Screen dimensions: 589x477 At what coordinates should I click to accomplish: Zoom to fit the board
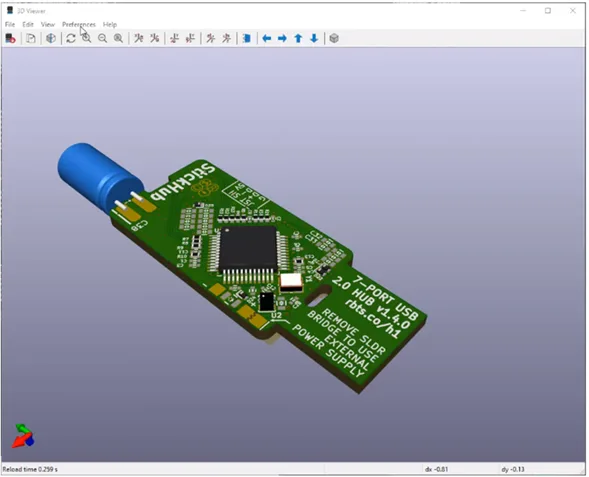[x=118, y=38]
